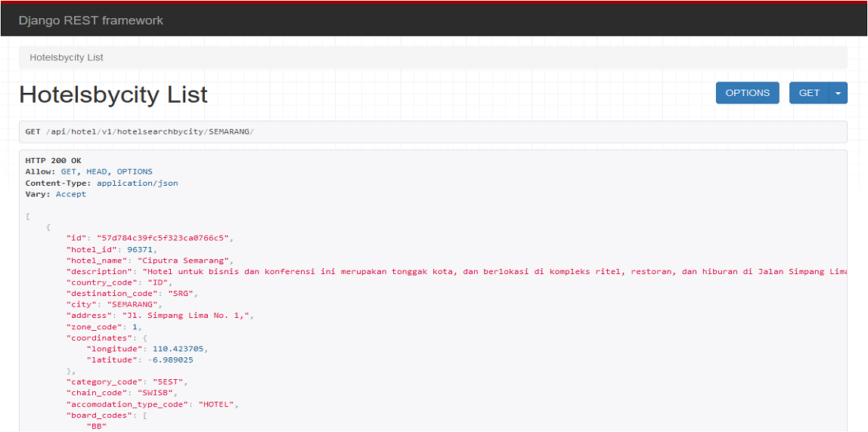This screenshot has height=432, width=868.
Task: Open the Hotelsbycity List breadcrumb
Action: (67, 57)
